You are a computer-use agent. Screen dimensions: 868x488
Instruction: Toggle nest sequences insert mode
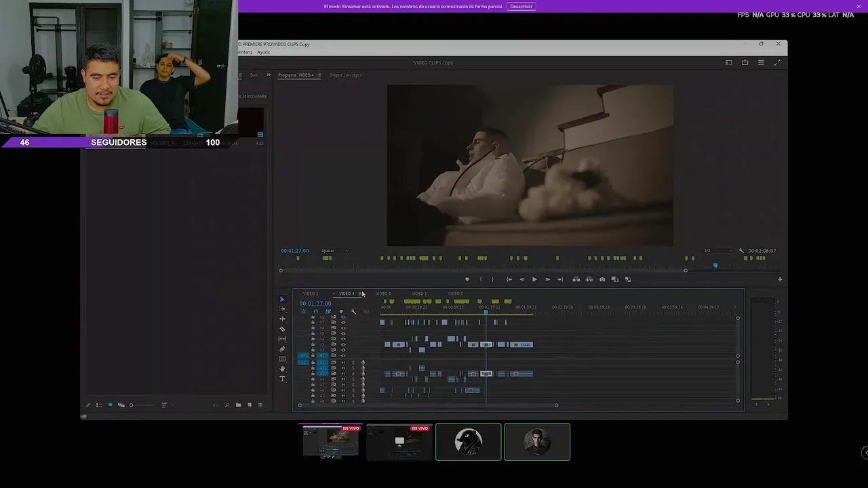(x=303, y=312)
